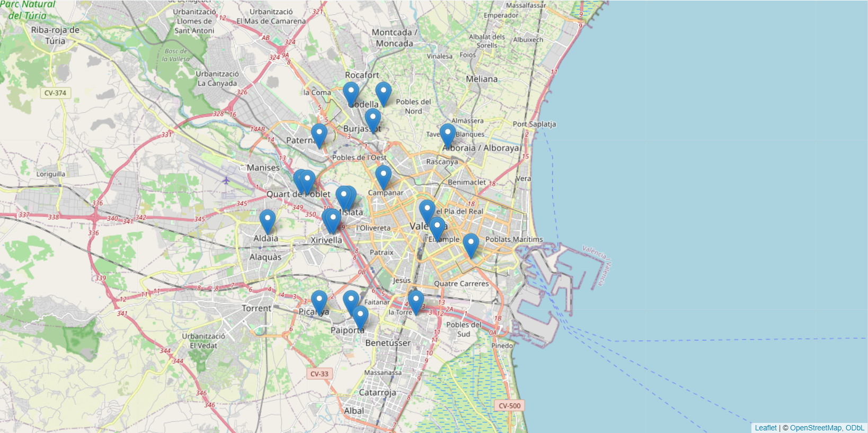Viewport: 868px width, 433px height.
Task: Click the marker northeast of Godella
Action: (x=383, y=92)
